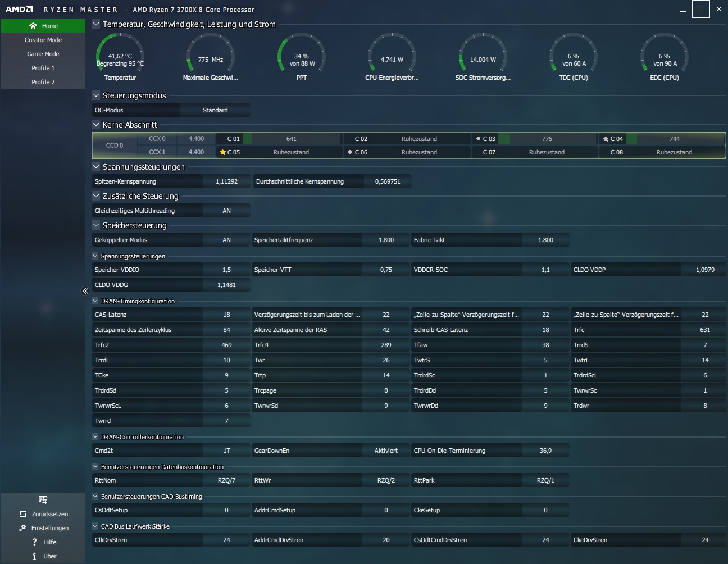This screenshot has width=728, height=564.
Task: Click Cmd2t value 1T
Action: tap(226, 451)
